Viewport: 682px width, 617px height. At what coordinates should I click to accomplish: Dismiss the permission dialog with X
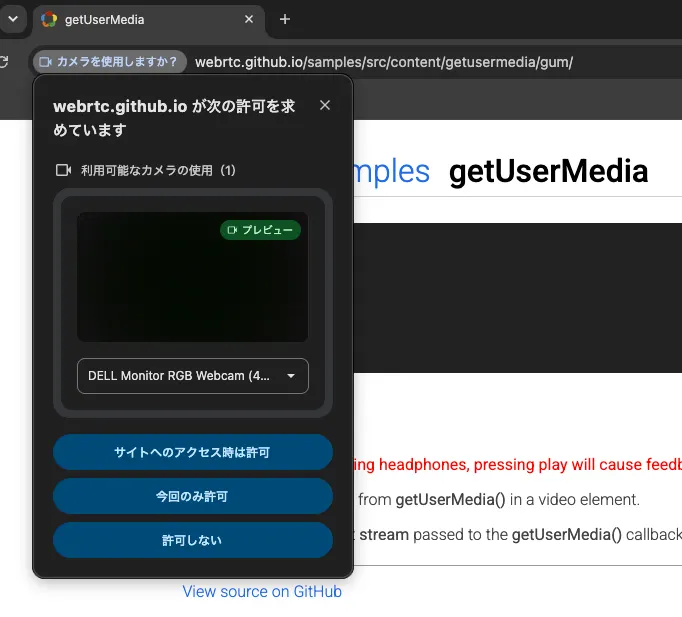pyautogui.click(x=324, y=105)
